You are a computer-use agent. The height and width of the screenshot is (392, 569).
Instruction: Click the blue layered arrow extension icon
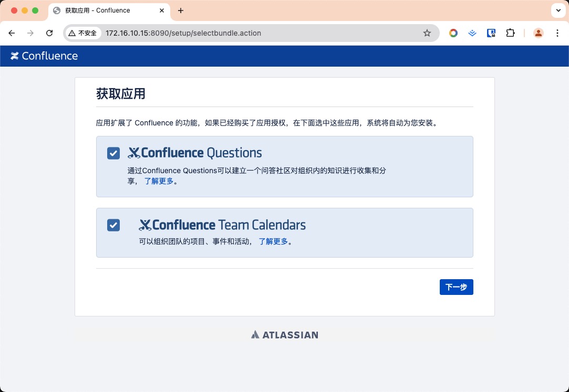472,33
